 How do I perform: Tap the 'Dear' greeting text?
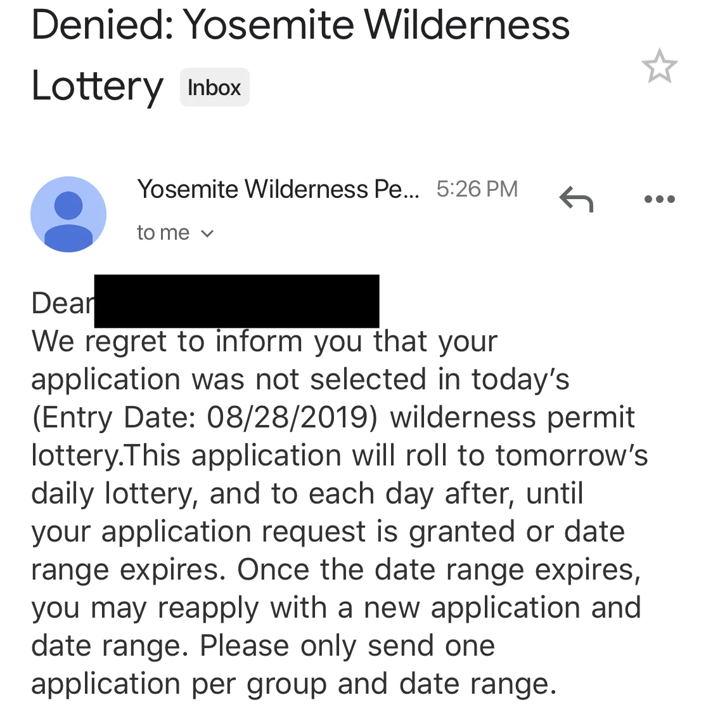tap(62, 303)
